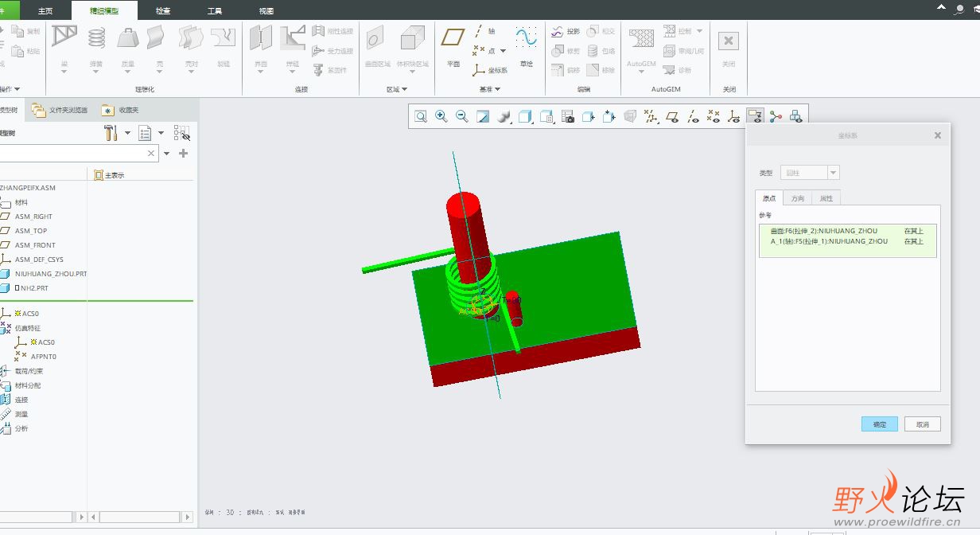Open the Type (类型) combo box
The width and height of the screenshot is (980, 535).
(x=811, y=173)
